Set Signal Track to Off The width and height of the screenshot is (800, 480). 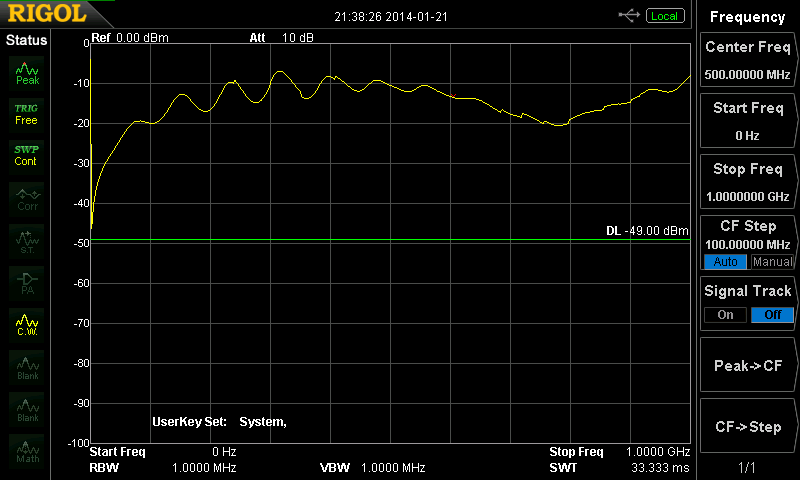772,315
